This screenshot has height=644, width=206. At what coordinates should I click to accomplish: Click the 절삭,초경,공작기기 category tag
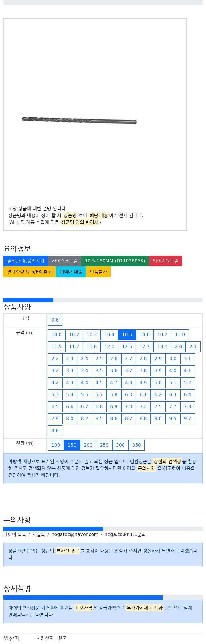coord(26,261)
